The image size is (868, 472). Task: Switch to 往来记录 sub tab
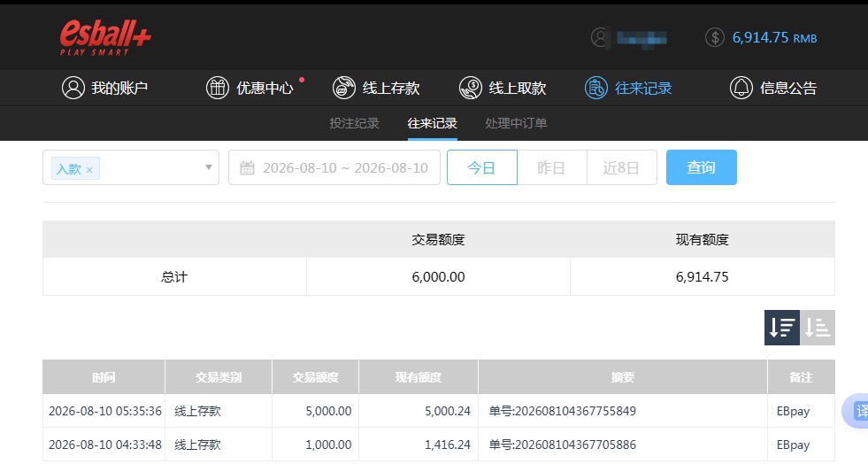433,123
